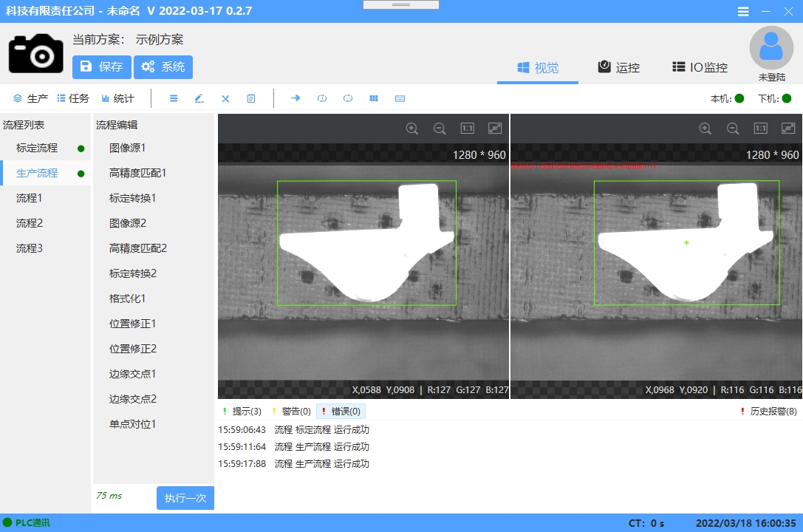The height and width of the screenshot is (532, 803).
Task: Click the left camera image
Action: pos(363,271)
